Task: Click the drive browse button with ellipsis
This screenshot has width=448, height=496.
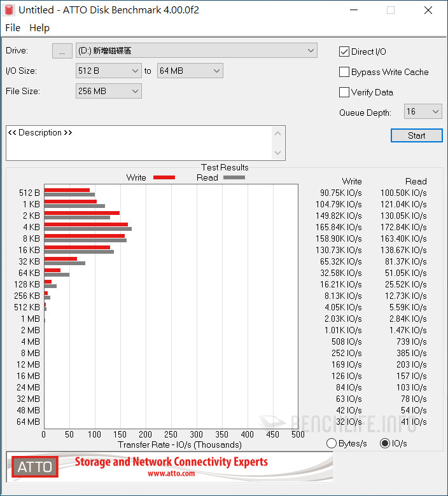Action: (62, 52)
